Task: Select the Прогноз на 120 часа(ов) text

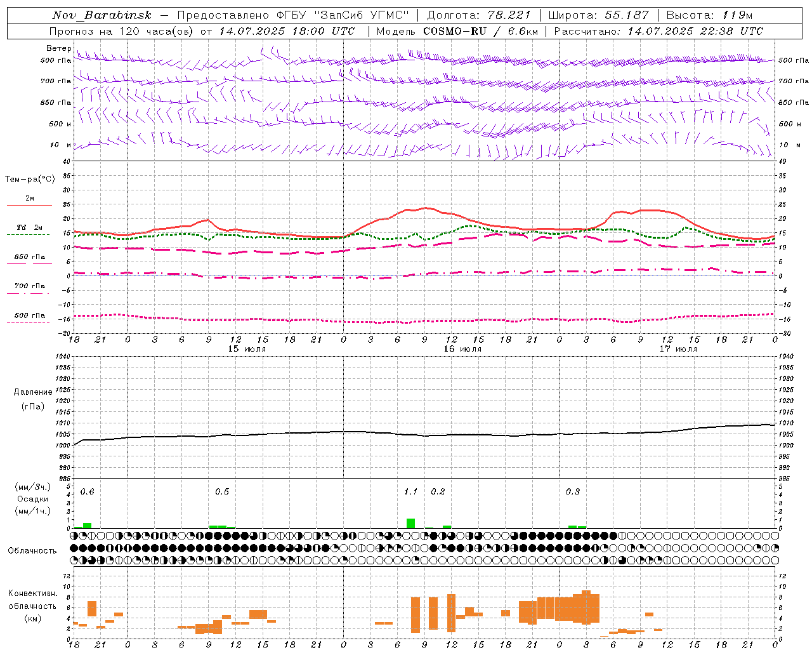Action: (x=122, y=31)
